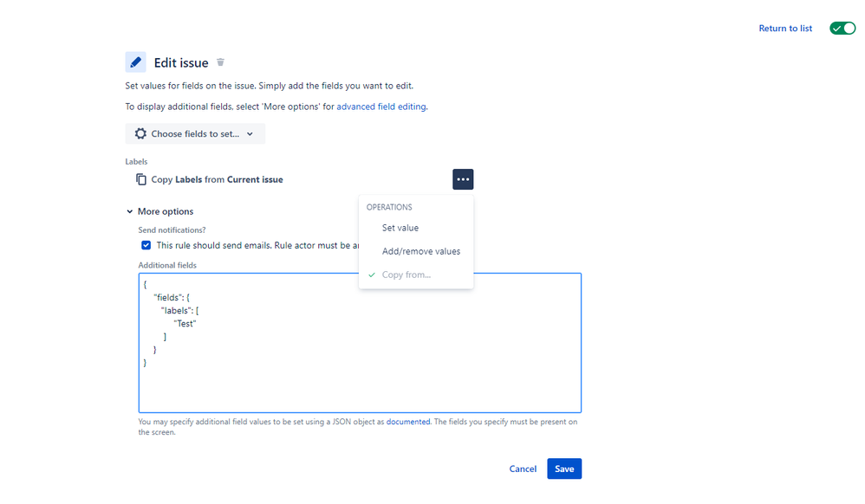Uncheck the send emails notification checkbox
865x504 pixels.
146,245
